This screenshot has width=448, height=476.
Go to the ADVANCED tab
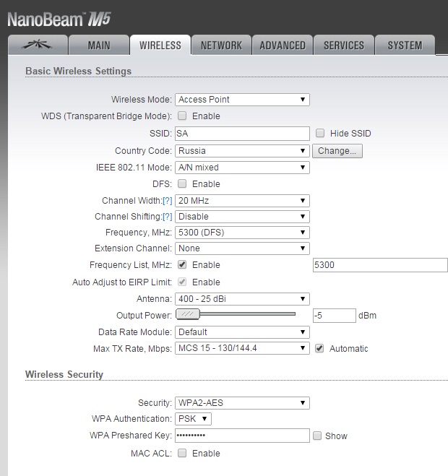click(283, 45)
